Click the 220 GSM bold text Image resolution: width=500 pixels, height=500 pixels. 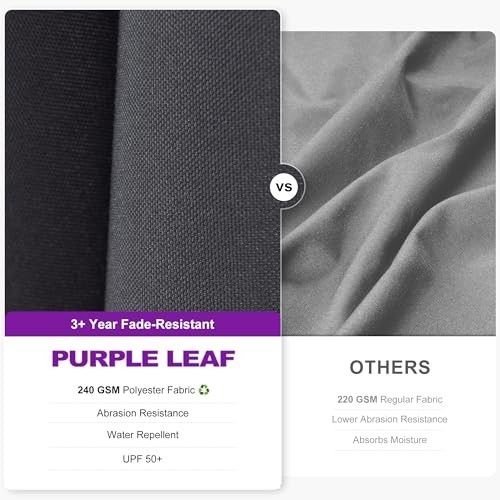pyautogui.click(x=357, y=399)
